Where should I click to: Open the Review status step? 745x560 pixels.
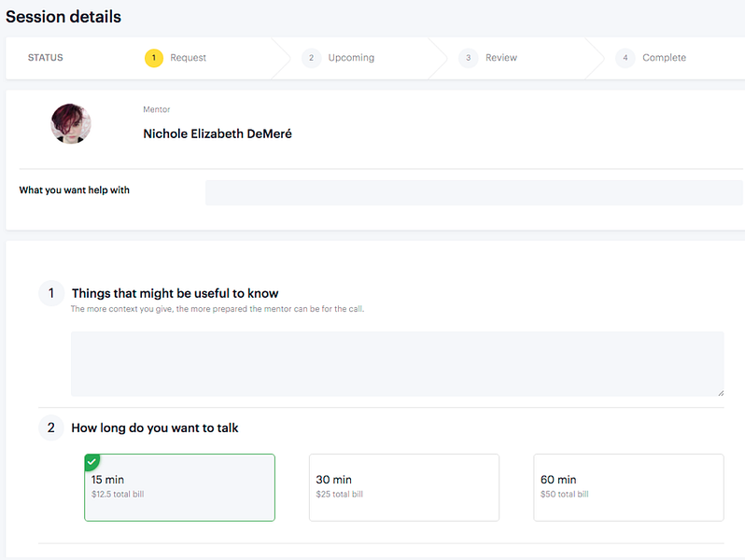501,58
